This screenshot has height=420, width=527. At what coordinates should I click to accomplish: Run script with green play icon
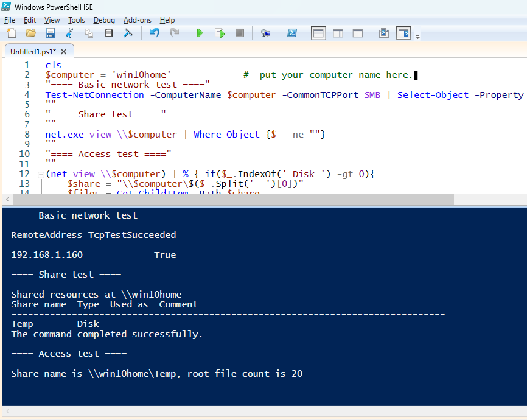click(200, 33)
